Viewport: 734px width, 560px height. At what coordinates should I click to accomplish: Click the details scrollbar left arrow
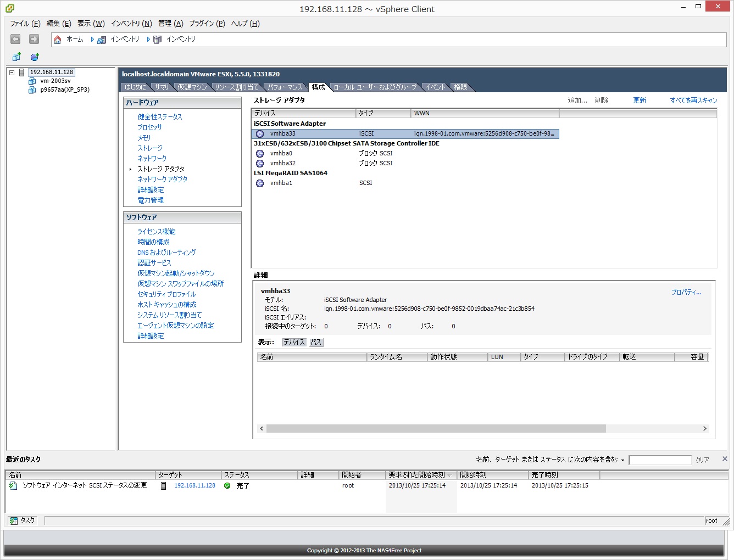click(262, 428)
